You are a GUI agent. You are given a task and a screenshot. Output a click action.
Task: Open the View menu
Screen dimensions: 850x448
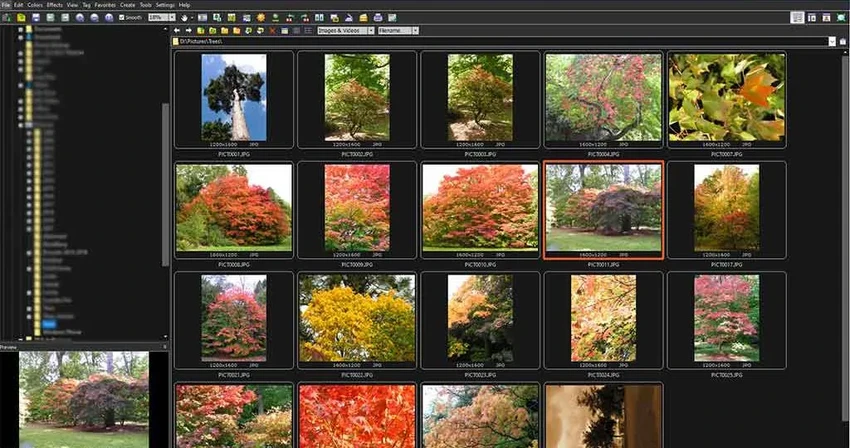click(x=72, y=5)
